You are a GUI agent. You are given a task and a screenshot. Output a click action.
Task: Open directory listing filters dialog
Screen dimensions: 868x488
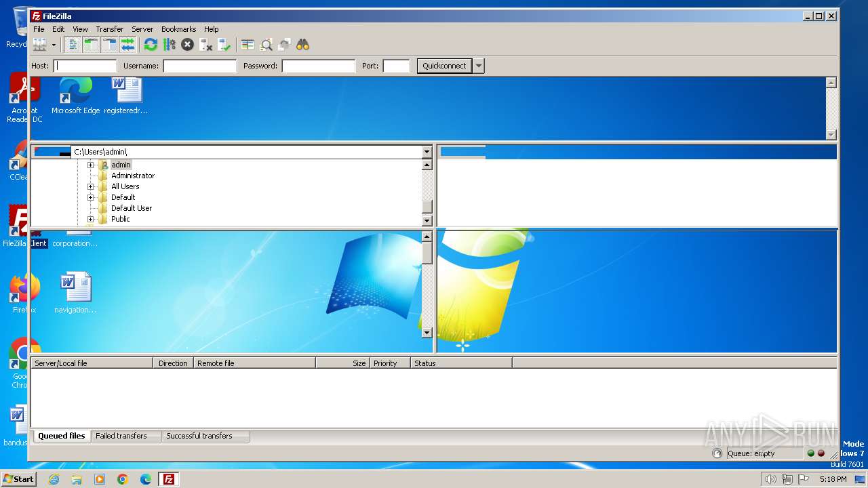[x=248, y=45]
